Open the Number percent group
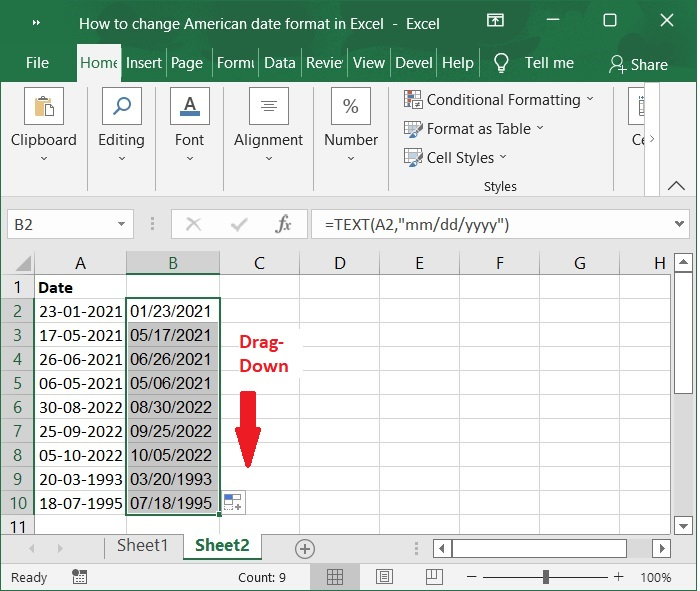The height and width of the screenshot is (591, 700). [x=351, y=106]
